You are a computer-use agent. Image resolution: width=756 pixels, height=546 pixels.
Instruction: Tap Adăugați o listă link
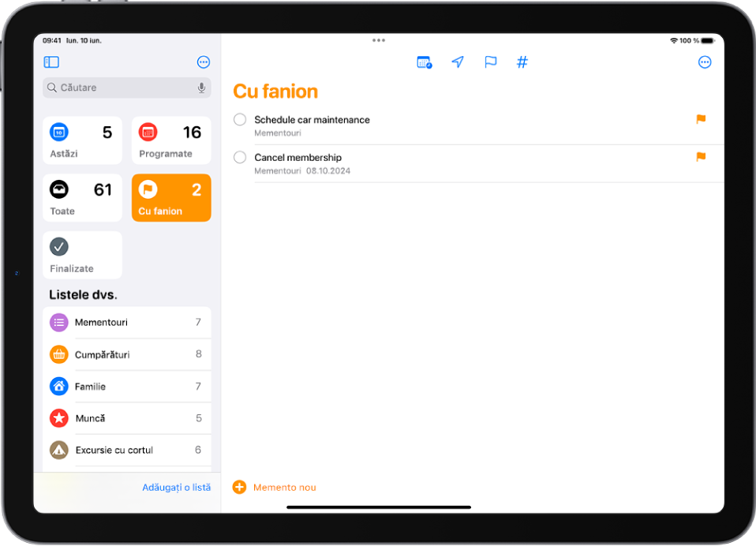(177, 487)
